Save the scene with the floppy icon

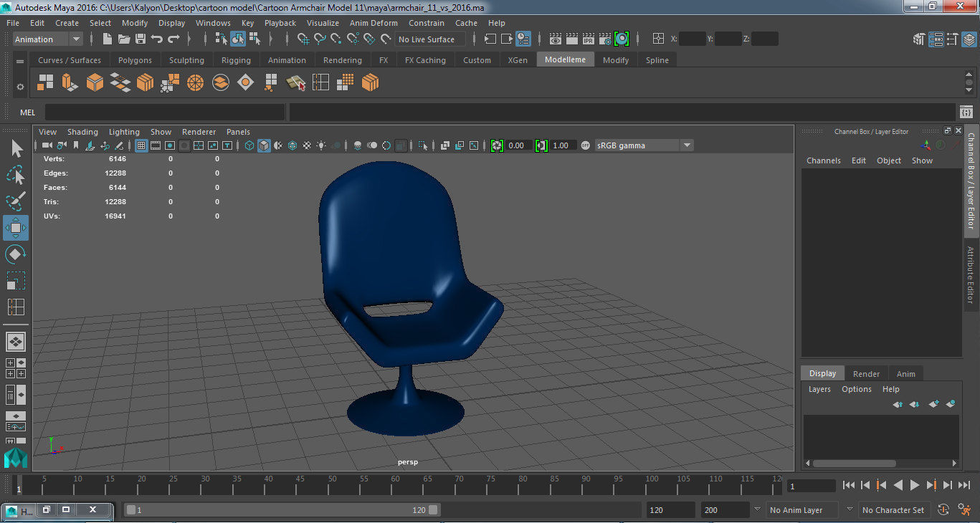[141, 39]
